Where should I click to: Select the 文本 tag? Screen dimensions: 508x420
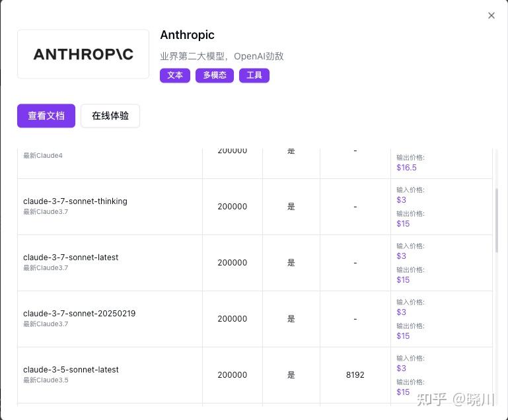pyautogui.click(x=175, y=75)
